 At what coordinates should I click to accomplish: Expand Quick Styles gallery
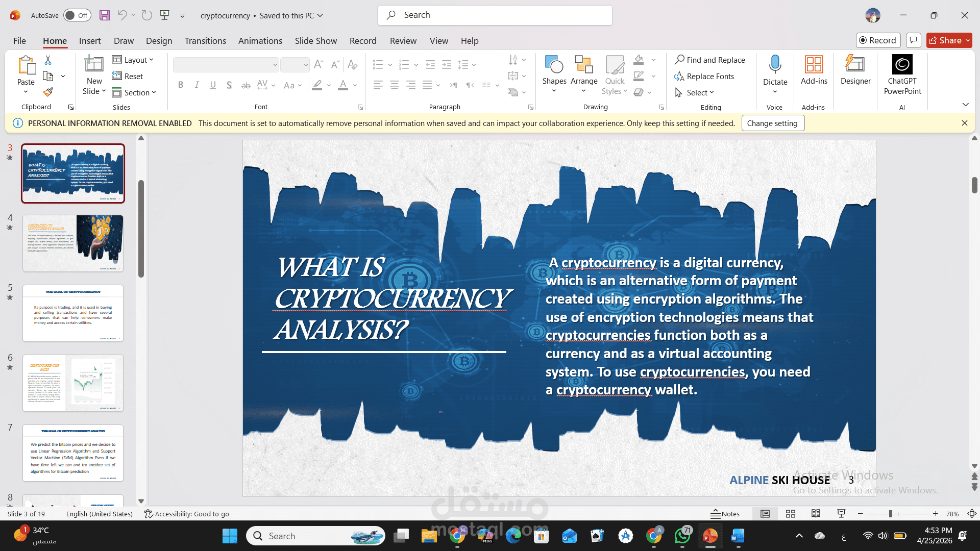tap(615, 76)
